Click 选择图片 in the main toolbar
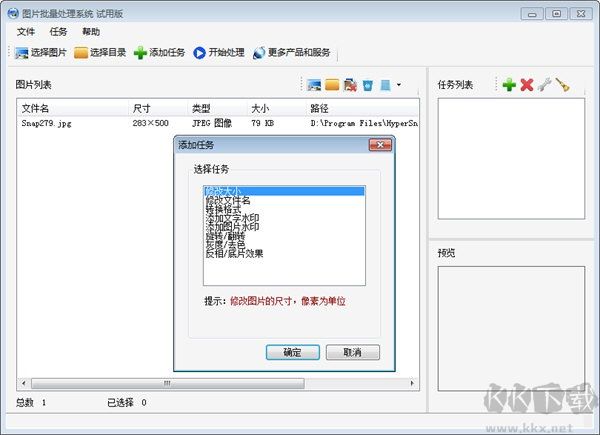Viewport: 600px width, 435px height. [40, 52]
